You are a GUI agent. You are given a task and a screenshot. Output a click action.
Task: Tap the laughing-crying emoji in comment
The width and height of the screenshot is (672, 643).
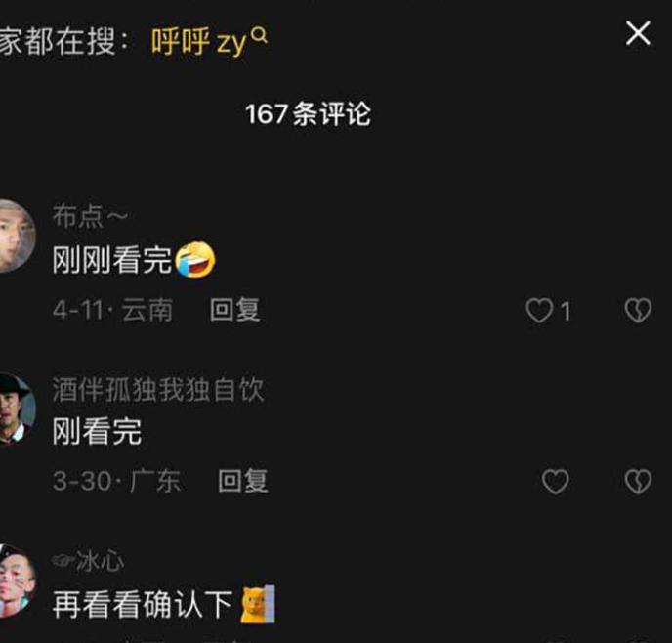195,260
